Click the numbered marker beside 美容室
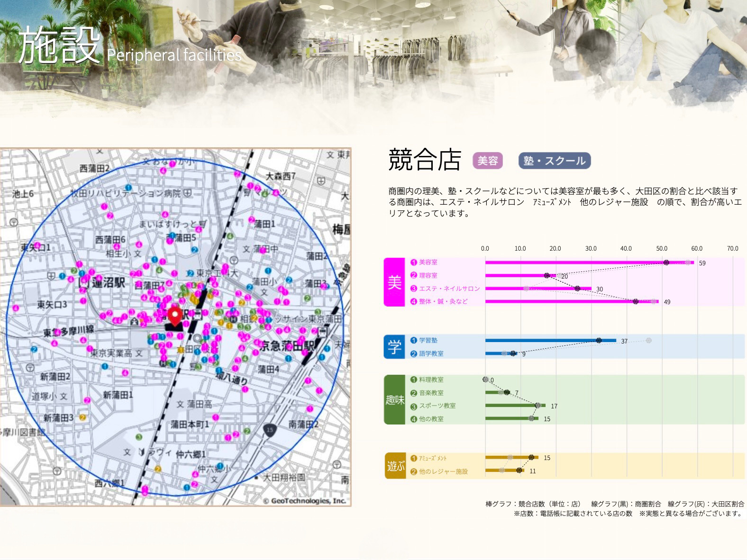This screenshot has height=560, width=747. pyautogui.click(x=413, y=262)
